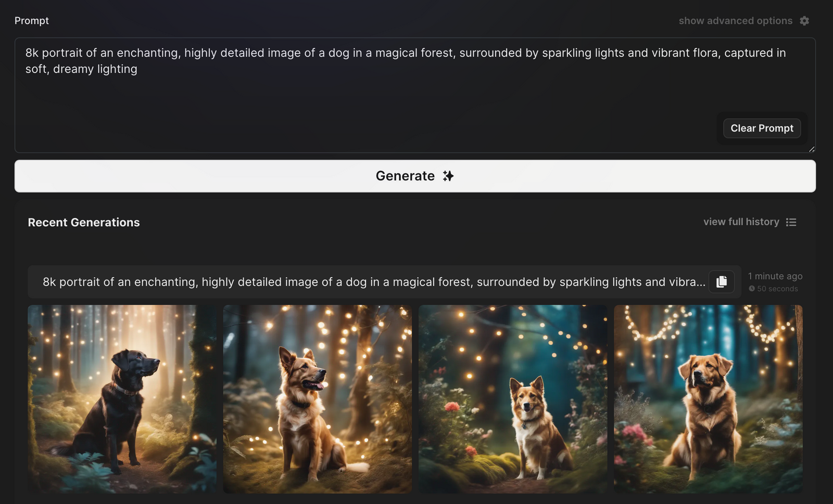The width and height of the screenshot is (833, 504).
Task: Click the clock icon next to 50 seconds
Action: (x=752, y=289)
